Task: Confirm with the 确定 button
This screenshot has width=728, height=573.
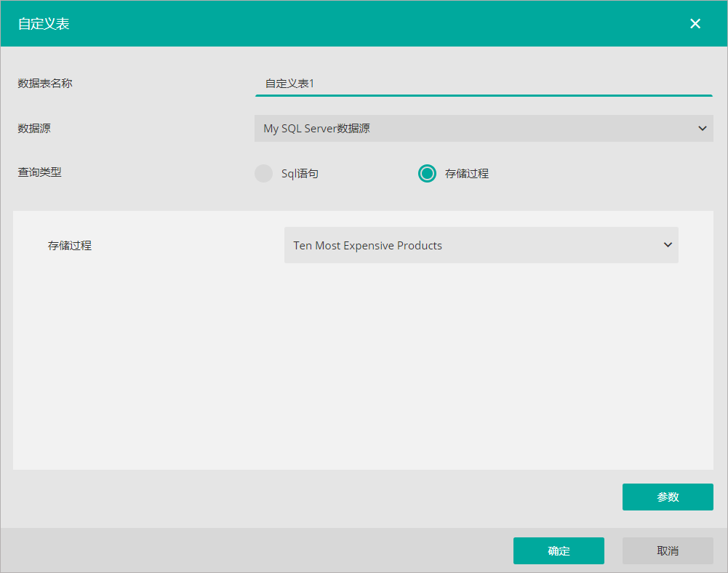Action: (559, 551)
